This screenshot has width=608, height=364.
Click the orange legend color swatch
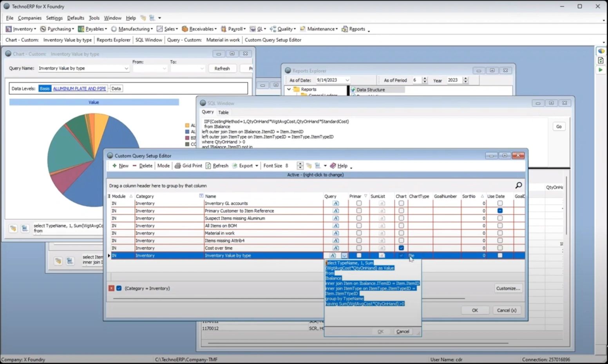(x=187, y=125)
